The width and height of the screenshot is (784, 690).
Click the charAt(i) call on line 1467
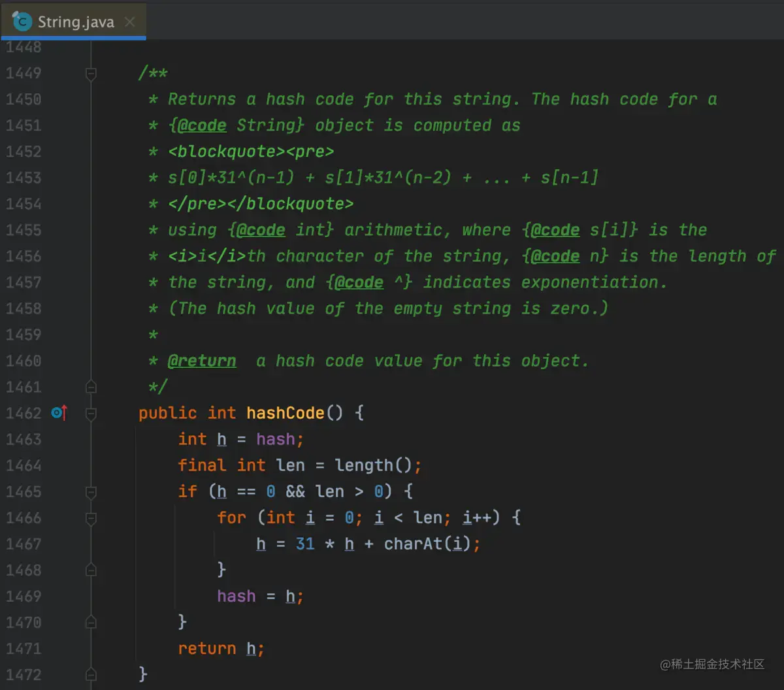coord(427,544)
